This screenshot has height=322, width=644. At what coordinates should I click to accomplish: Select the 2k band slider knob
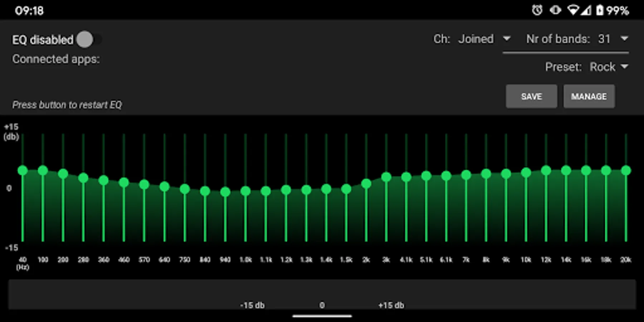(x=366, y=184)
